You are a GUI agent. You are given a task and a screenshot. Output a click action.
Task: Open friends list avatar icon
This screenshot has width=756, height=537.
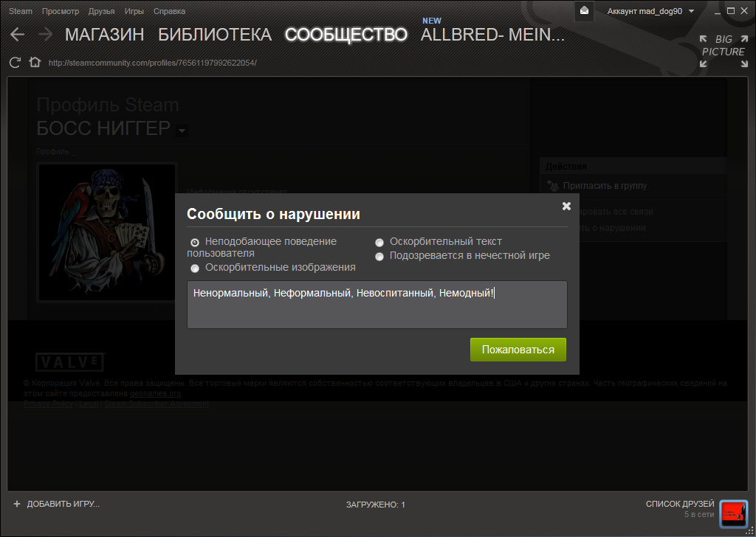click(x=733, y=514)
